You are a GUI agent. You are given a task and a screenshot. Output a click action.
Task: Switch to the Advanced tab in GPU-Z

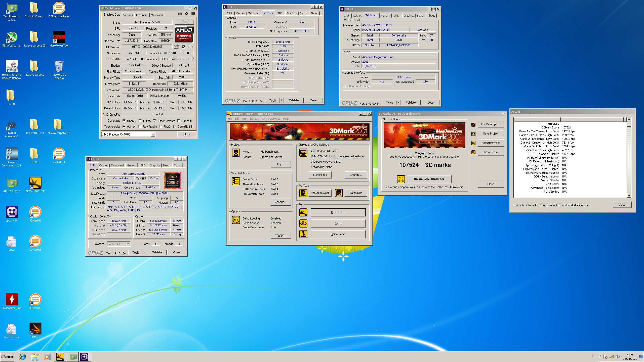pos(142,15)
